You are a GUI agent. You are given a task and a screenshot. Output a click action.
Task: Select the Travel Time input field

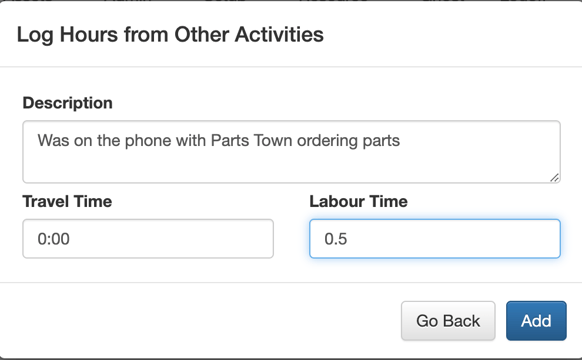(x=148, y=239)
